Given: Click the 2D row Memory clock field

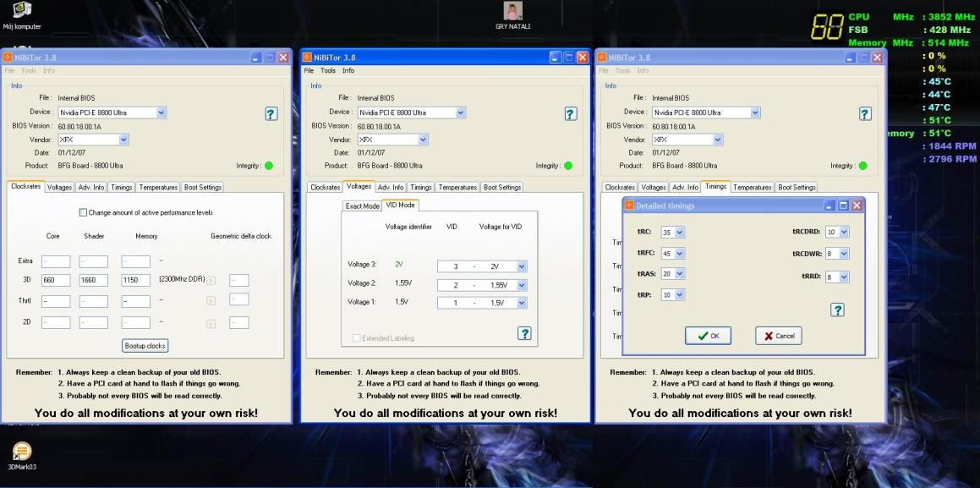Looking at the screenshot, I should click(x=135, y=322).
